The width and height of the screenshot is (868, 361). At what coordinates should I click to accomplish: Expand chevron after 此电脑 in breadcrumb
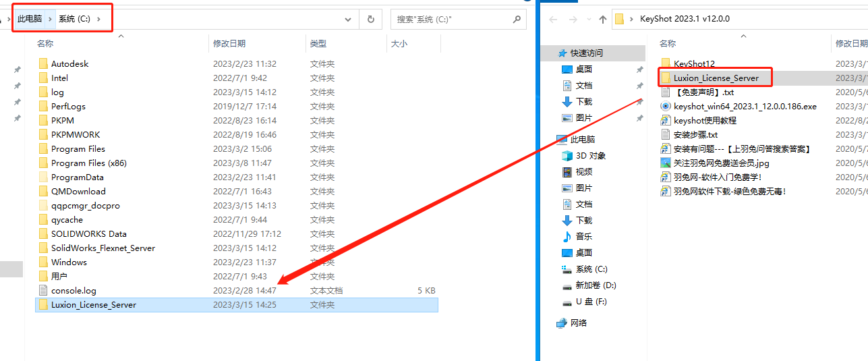[x=49, y=19]
